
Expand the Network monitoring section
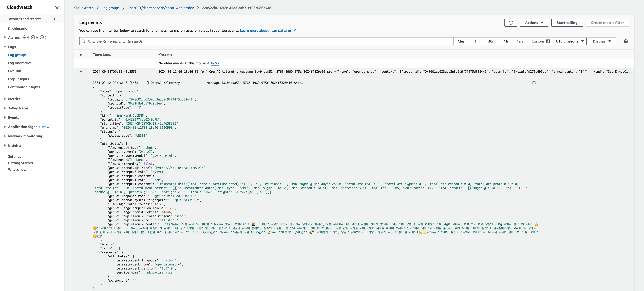click(x=5, y=136)
